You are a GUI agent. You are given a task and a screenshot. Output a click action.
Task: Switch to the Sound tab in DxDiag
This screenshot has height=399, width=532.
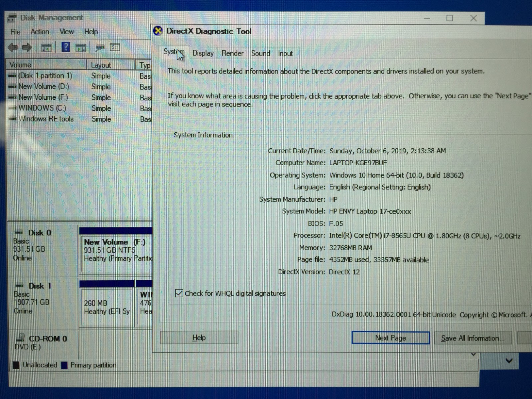point(260,53)
